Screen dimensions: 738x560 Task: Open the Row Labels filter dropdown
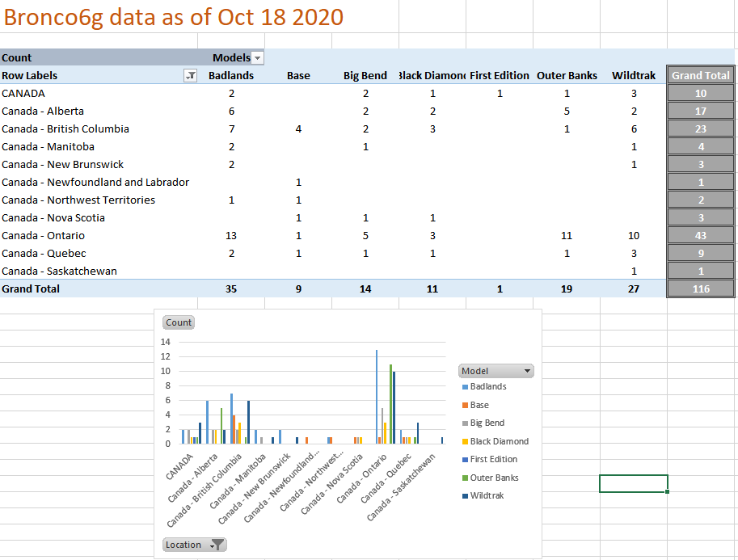coord(191,75)
